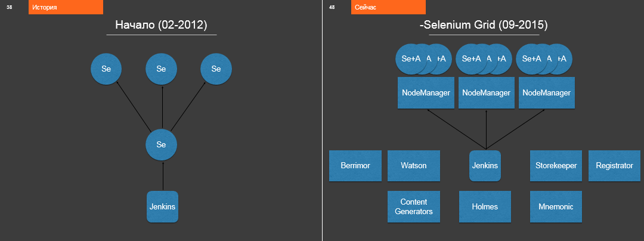Click the orange История header tab
Viewport: 644px width, 241px height.
(x=65, y=7)
